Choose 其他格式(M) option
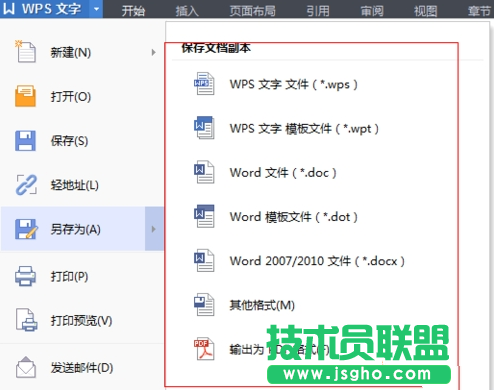This screenshot has width=494, height=390. 262,305
